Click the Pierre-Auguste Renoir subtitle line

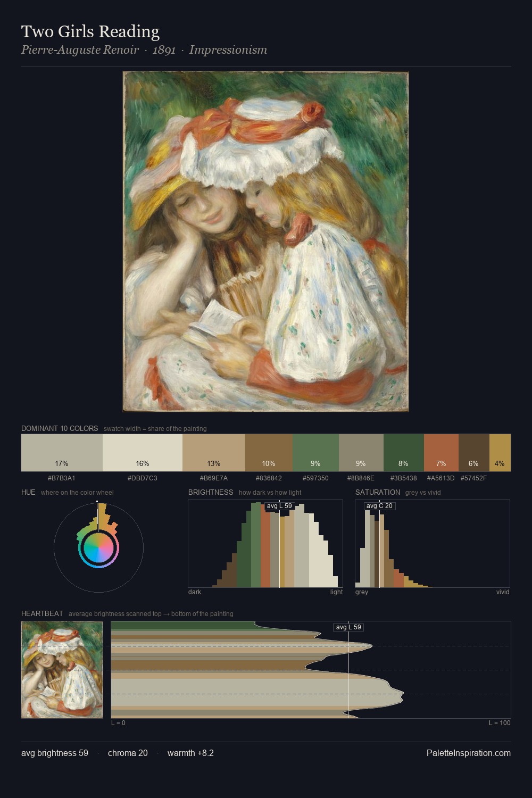coord(144,50)
